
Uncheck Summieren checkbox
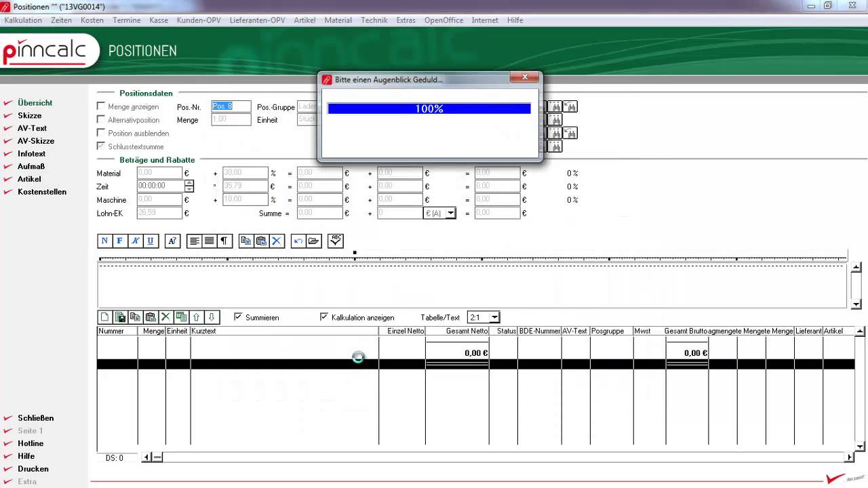pos(238,317)
